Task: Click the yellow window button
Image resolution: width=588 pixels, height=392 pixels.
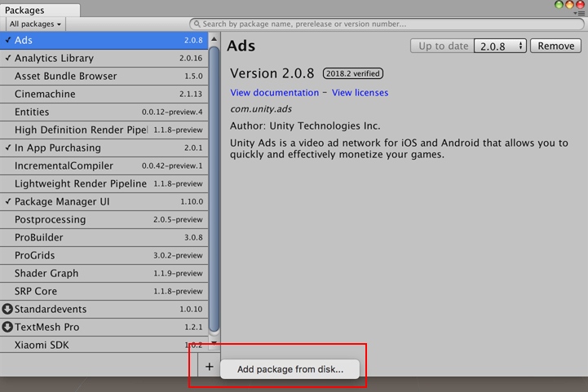Action: (x=569, y=5)
